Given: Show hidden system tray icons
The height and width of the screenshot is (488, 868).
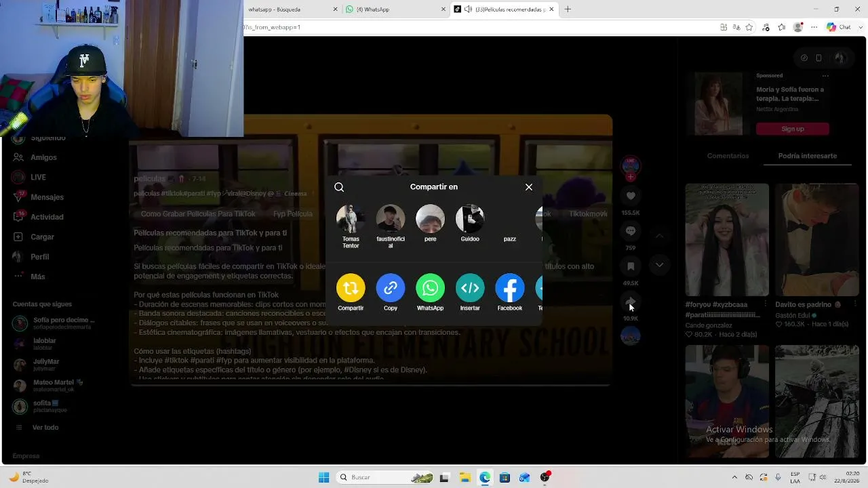Looking at the screenshot, I should pos(734,477).
